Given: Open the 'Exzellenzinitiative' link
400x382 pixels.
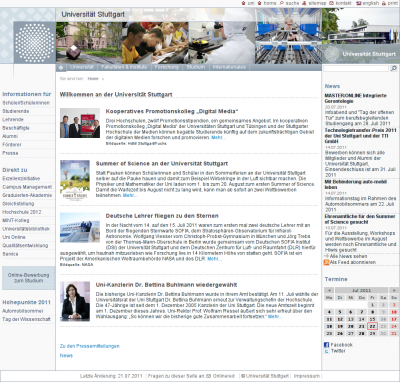Looking at the screenshot, I should pyautogui.click(x=21, y=178).
